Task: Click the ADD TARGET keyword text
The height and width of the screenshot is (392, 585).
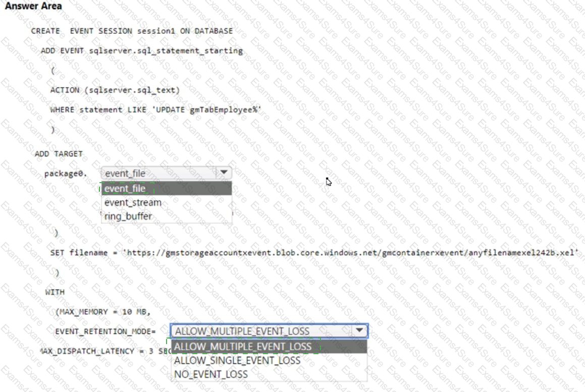Action: click(59, 154)
